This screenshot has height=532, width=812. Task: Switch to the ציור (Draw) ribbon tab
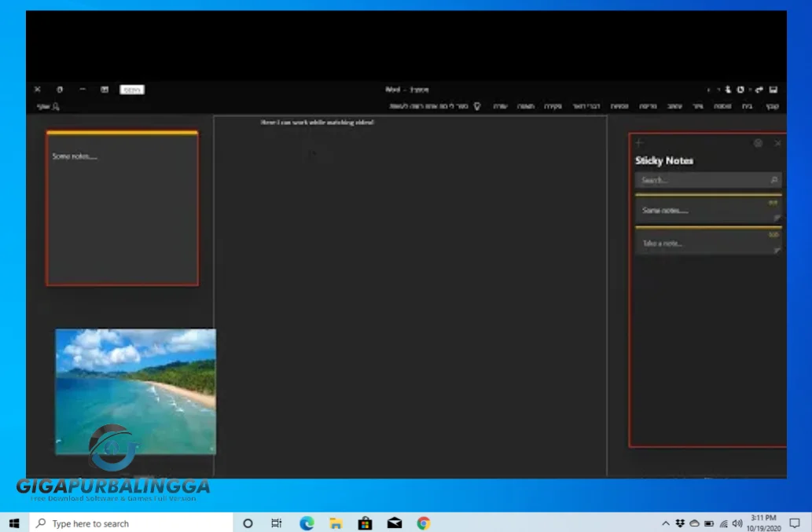[x=698, y=106]
